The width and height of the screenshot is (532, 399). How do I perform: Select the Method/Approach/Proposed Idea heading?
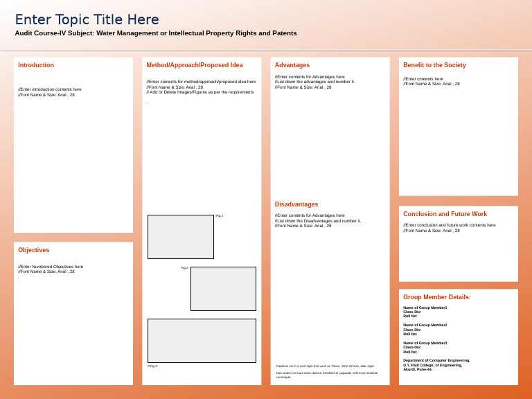pos(195,65)
